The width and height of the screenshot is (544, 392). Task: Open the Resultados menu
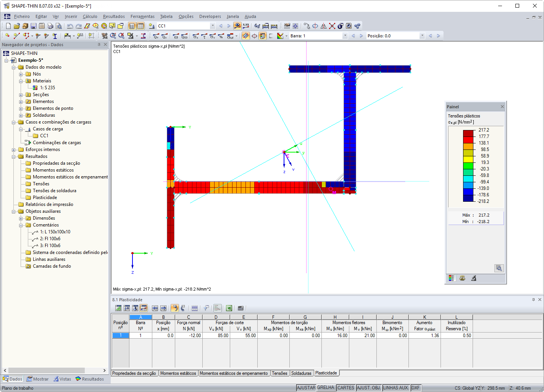click(x=114, y=16)
